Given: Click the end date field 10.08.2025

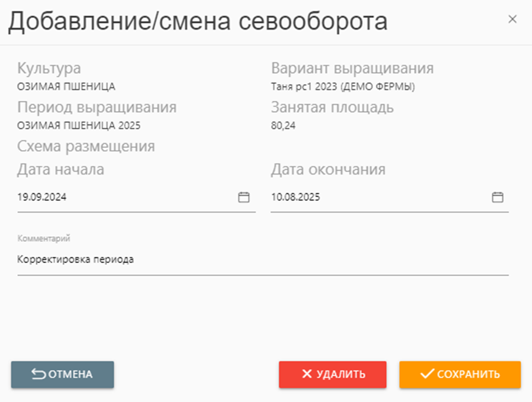Looking at the screenshot, I should coord(374,198).
